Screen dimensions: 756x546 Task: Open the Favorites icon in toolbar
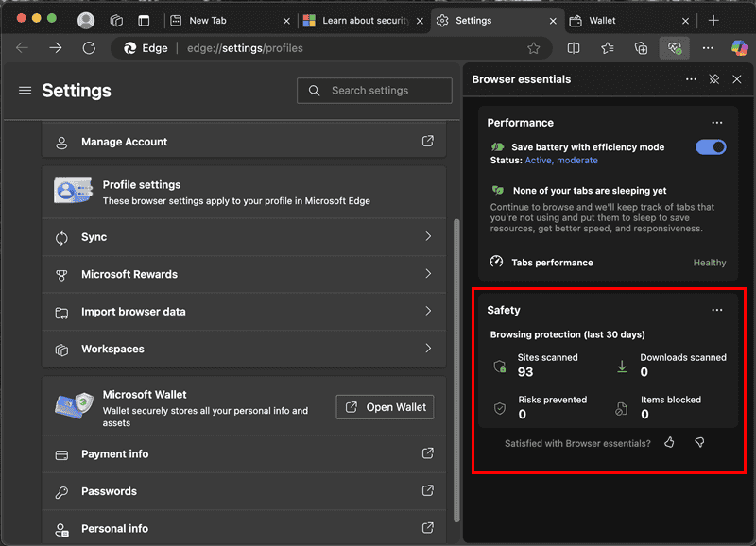(x=609, y=48)
